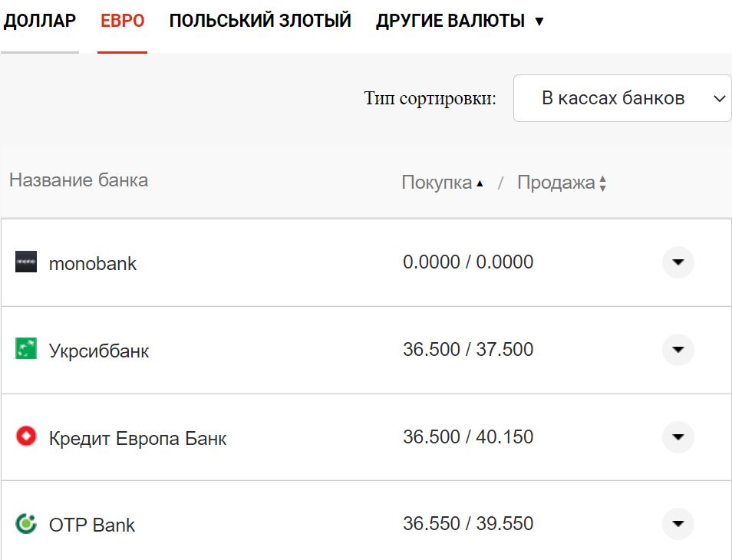732x560 pixels.
Task: Click the Укрсиббанк green logo icon
Action: click(27, 350)
